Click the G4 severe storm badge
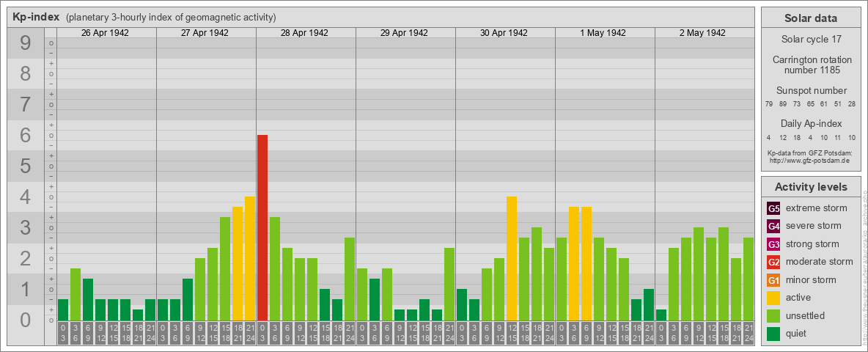This screenshot has height=352, width=868. pos(773,227)
